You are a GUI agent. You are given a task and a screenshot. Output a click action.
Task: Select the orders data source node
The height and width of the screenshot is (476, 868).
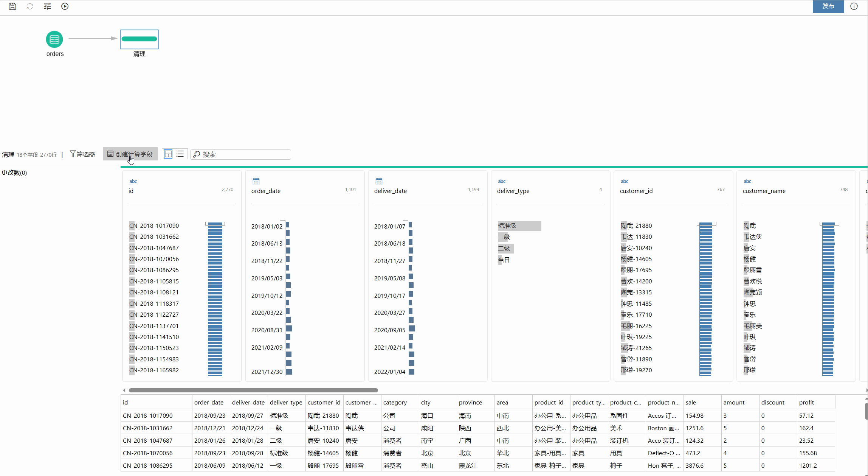[54, 39]
